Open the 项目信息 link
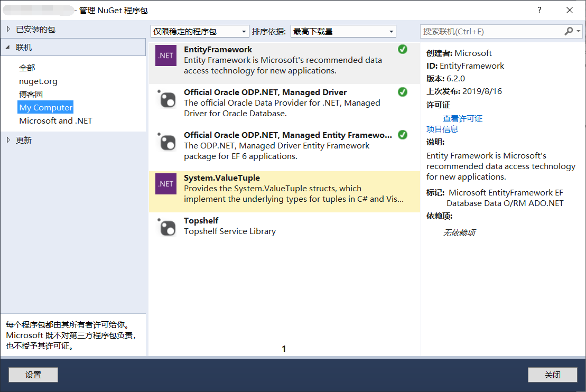Viewport: 586px width, 392px height. click(442, 129)
